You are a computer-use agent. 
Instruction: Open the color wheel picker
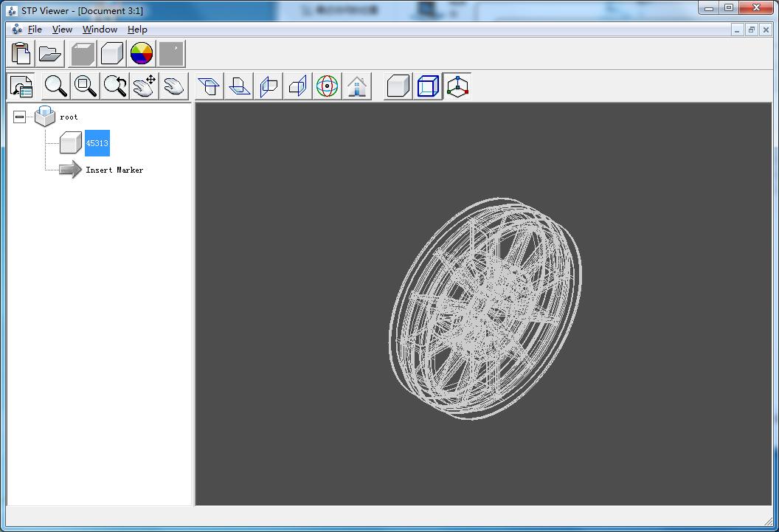click(142, 54)
